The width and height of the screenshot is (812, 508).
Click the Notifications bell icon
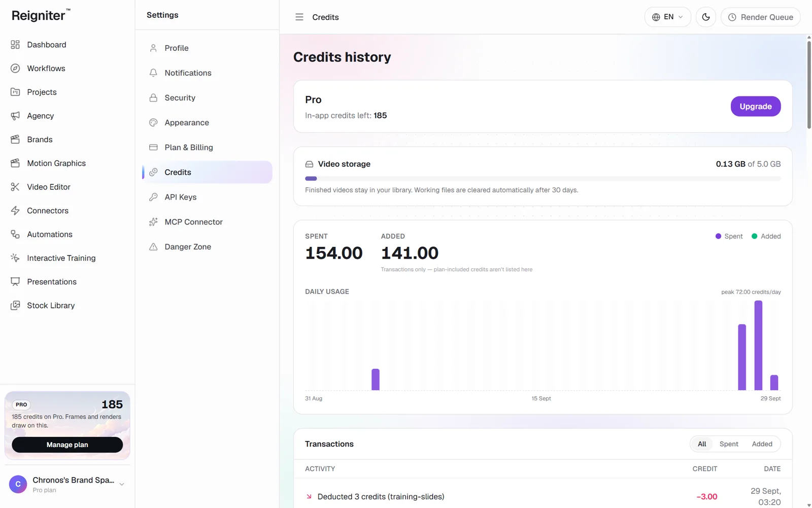153,73
